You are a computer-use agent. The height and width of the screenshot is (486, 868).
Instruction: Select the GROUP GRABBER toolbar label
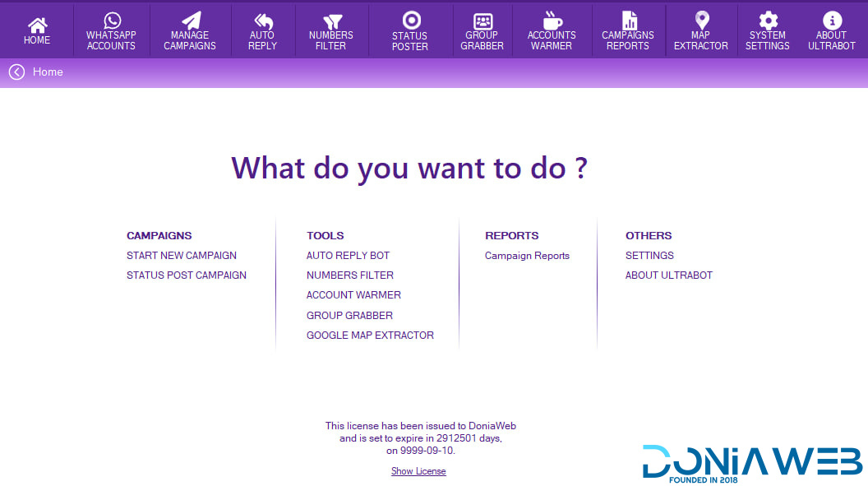pos(482,40)
